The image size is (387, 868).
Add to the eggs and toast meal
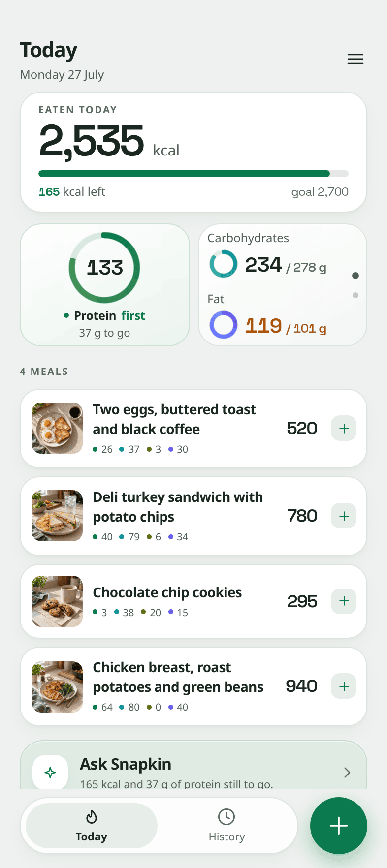(x=344, y=428)
